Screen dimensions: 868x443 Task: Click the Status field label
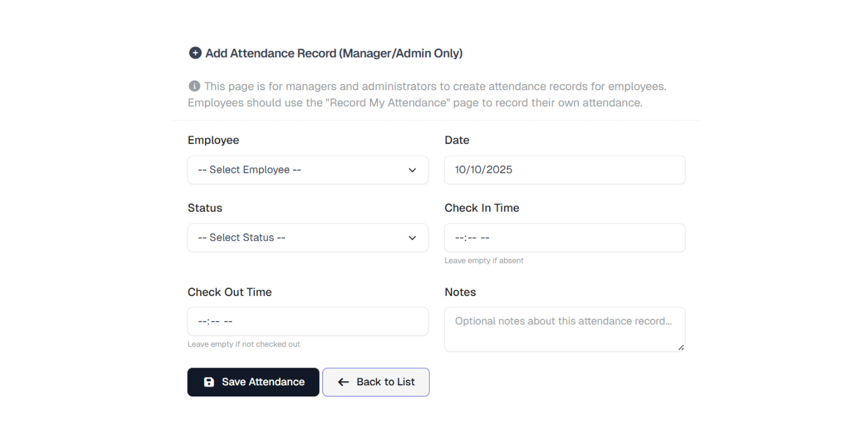click(x=204, y=208)
